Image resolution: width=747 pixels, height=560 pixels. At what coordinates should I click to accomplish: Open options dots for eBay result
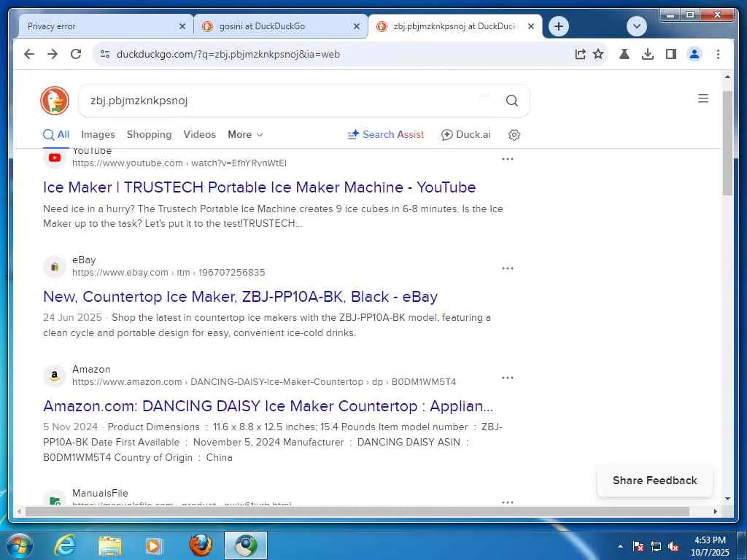508,268
